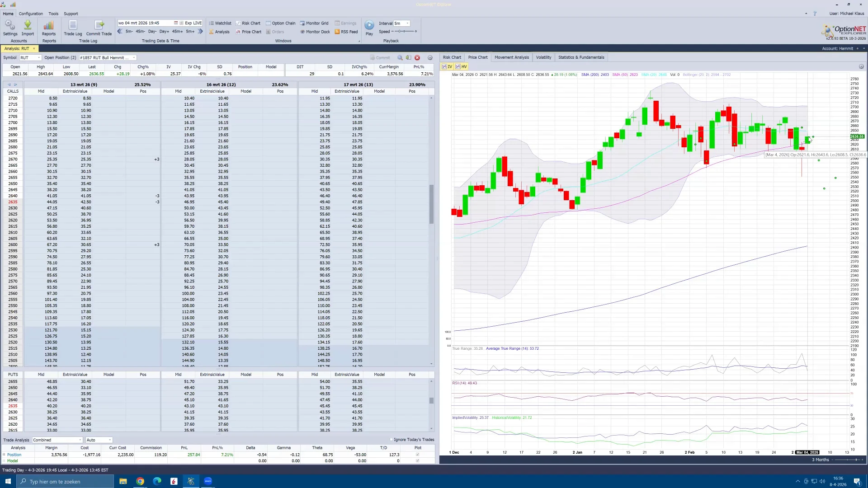Open the RSS Feed window
The height and width of the screenshot is (488, 868).
click(346, 32)
